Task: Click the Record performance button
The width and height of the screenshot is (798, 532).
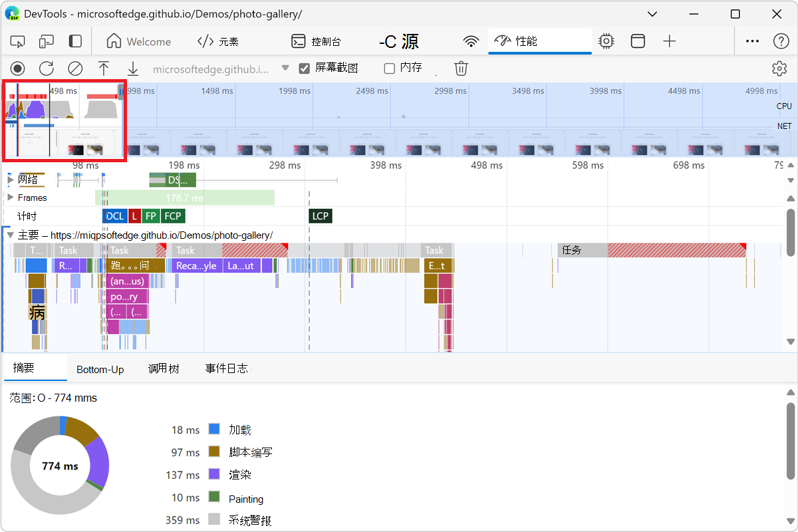Action: 18,68
